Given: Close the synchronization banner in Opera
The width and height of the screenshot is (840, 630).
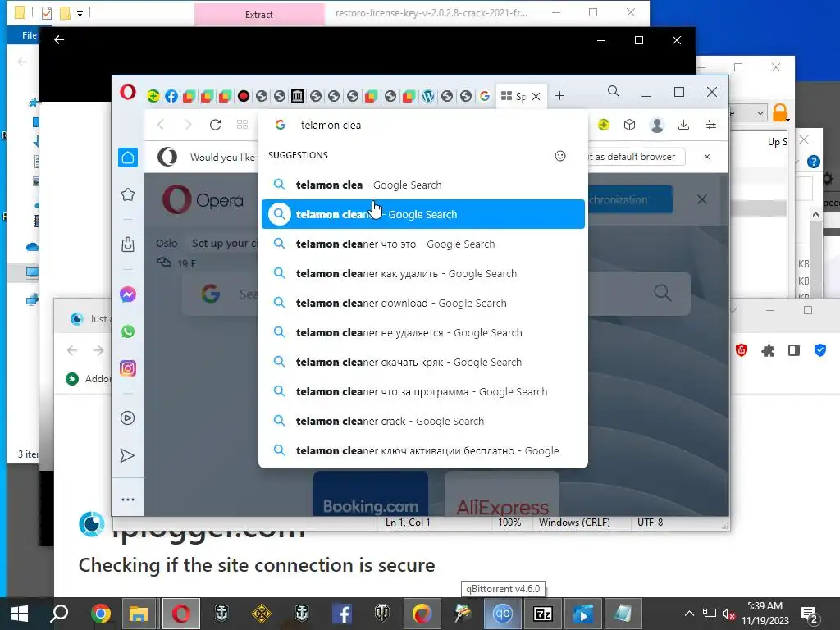Looking at the screenshot, I should point(702,199).
